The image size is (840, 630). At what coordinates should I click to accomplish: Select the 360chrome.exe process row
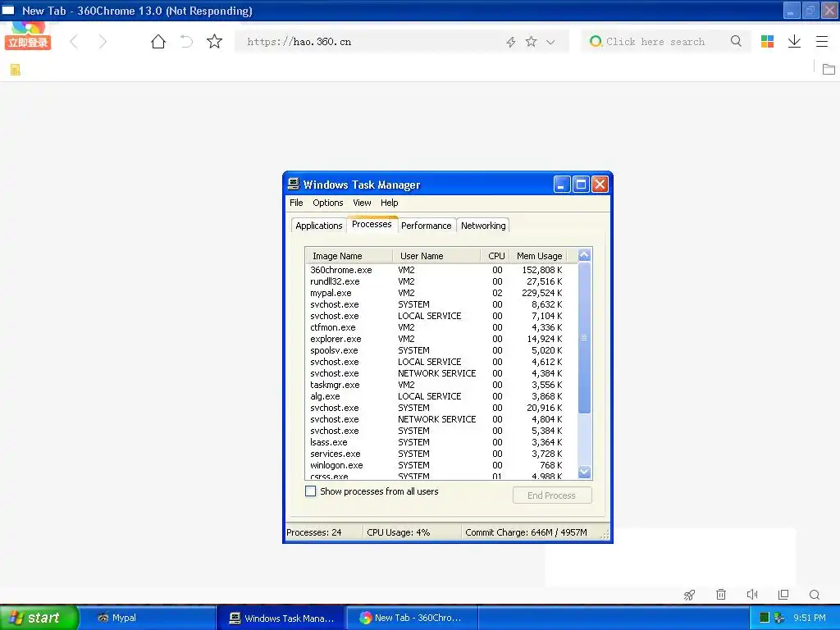coord(441,270)
